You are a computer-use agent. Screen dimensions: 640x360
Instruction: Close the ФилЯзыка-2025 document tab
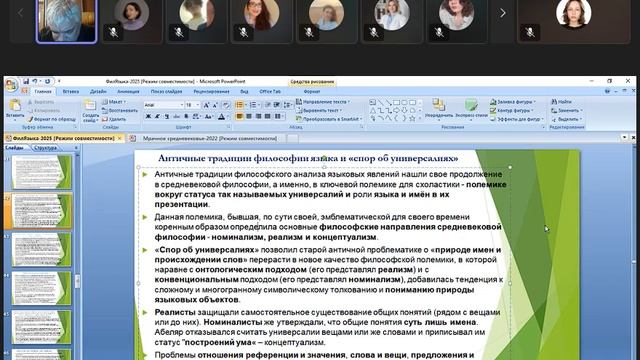coord(120,139)
